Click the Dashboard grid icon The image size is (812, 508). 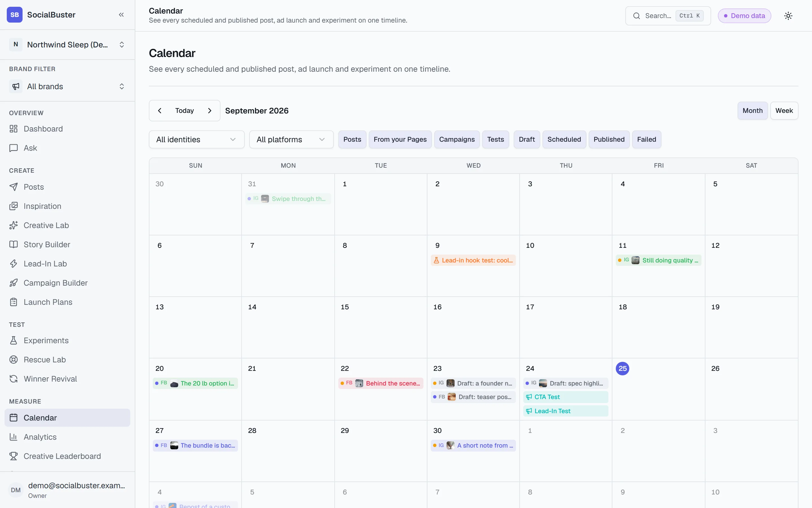(x=14, y=129)
